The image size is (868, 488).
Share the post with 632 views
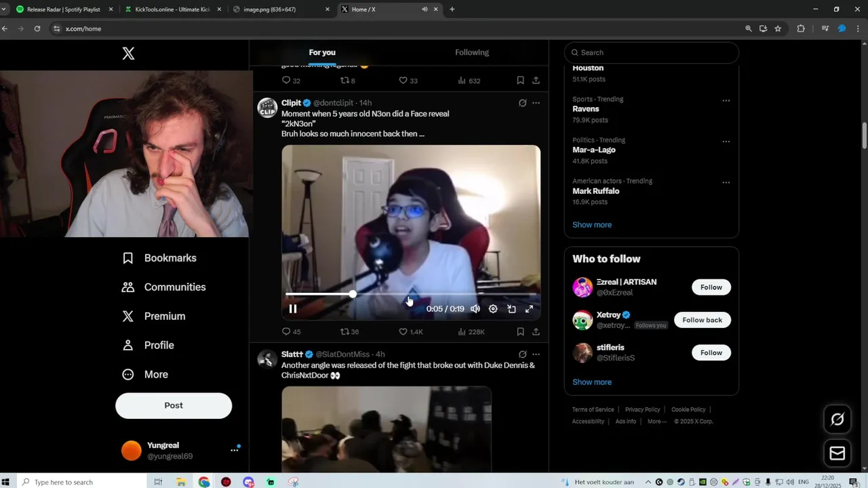[536, 81]
